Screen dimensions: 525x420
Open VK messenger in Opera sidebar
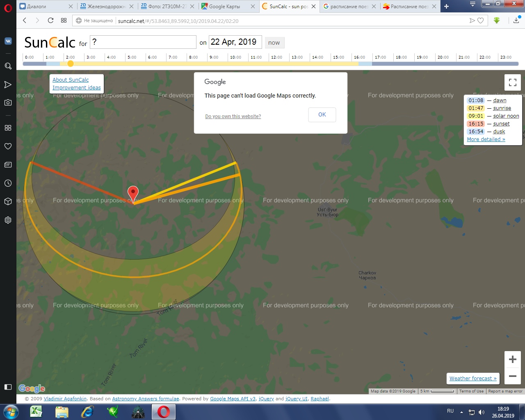coord(8,41)
